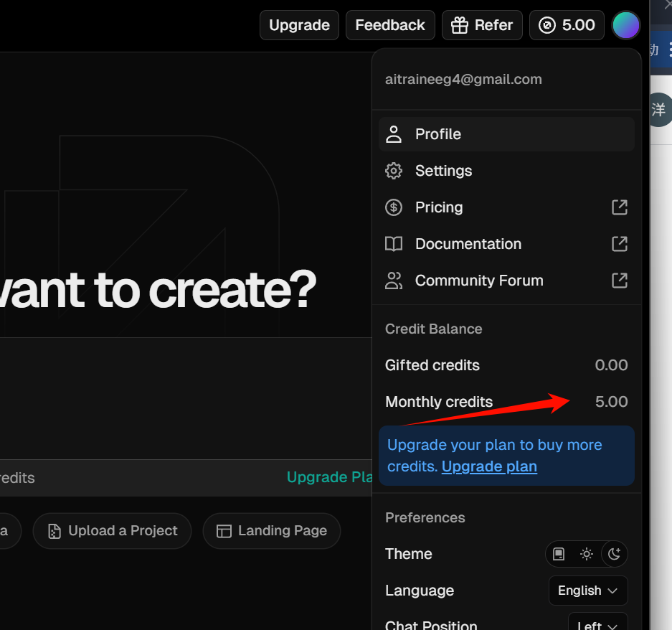
Task: Click the gift icon on Refer
Action: [x=460, y=25]
